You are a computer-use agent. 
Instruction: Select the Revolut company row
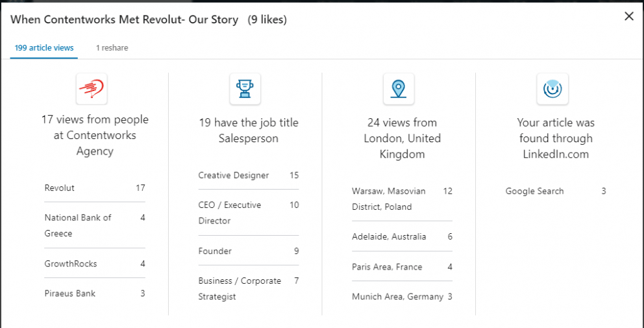pyautogui.click(x=95, y=188)
